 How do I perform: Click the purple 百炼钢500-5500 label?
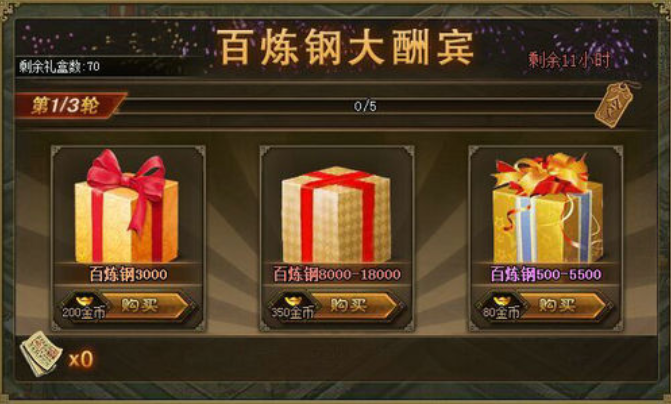(x=546, y=274)
